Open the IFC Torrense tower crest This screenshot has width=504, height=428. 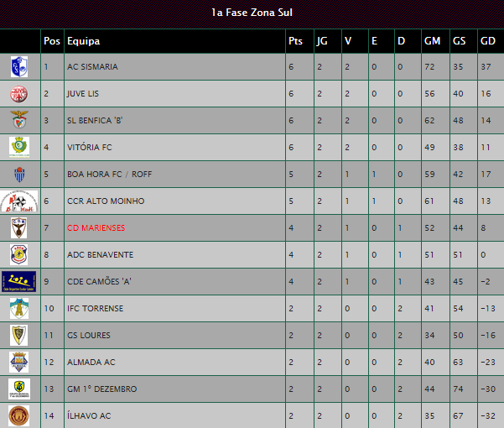click(x=19, y=308)
